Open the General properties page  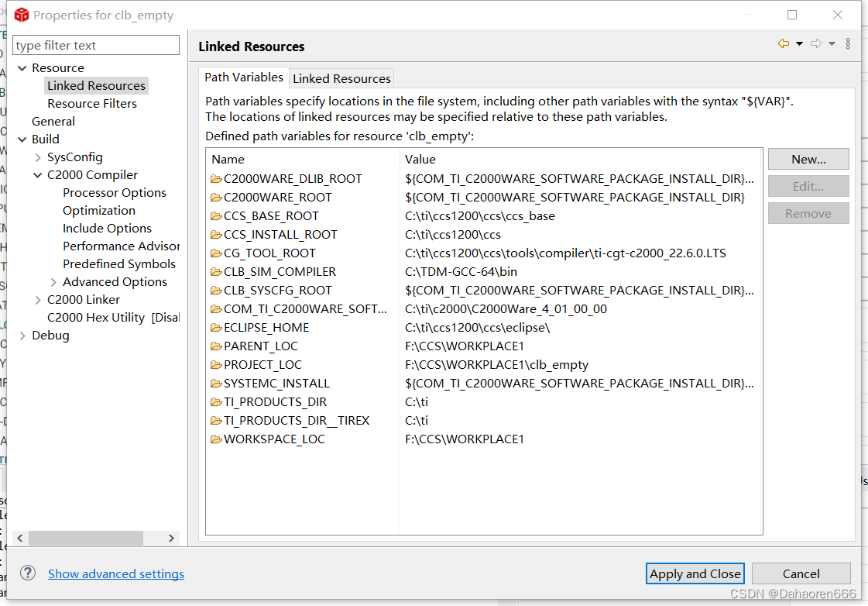(53, 122)
